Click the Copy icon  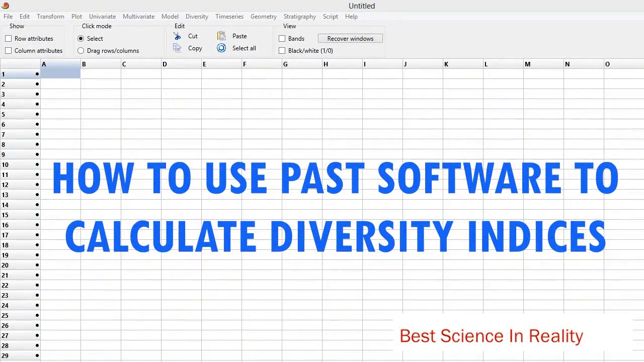[x=177, y=48]
